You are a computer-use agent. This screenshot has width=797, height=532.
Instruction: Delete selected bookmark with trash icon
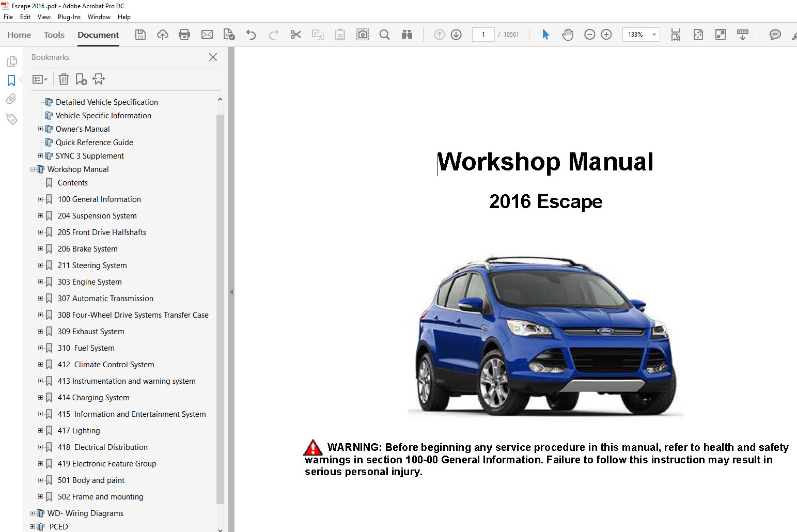(x=64, y=79)
